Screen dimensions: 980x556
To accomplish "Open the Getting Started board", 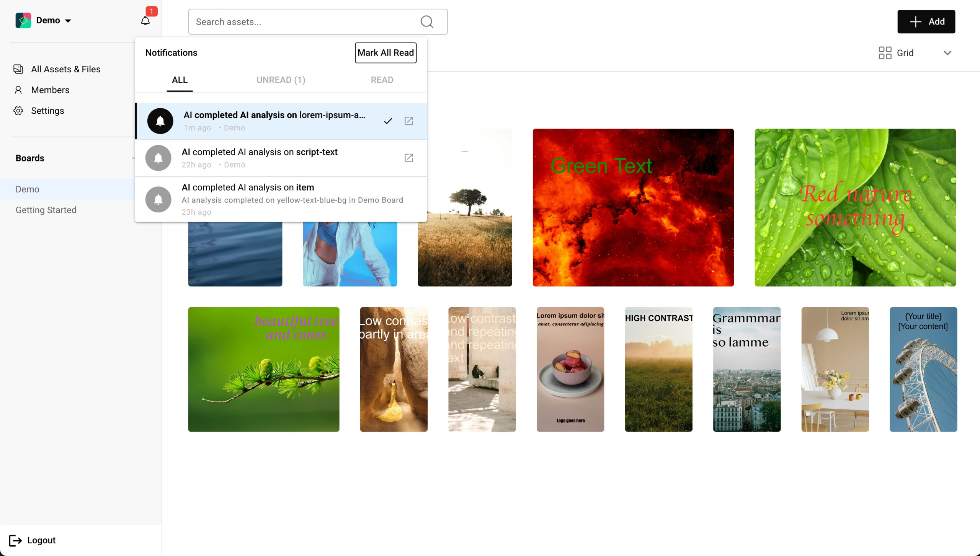I will (46, 210).
